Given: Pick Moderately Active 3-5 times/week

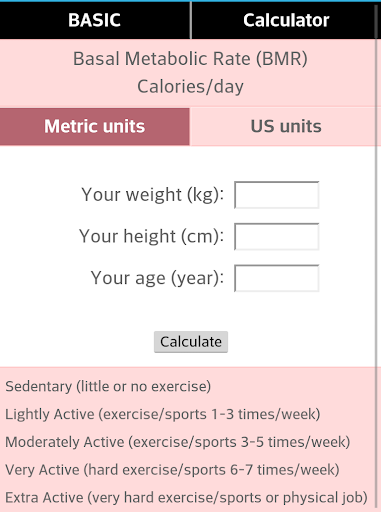Looking at the screenshot, I should point(178,442).
